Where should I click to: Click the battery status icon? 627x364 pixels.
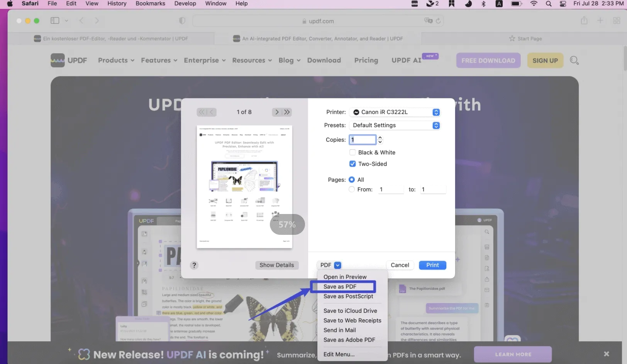coord(517,3)
